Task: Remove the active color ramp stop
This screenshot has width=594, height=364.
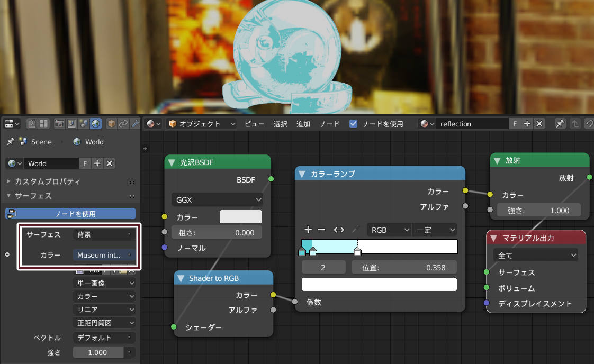Action: click(322, 230)
